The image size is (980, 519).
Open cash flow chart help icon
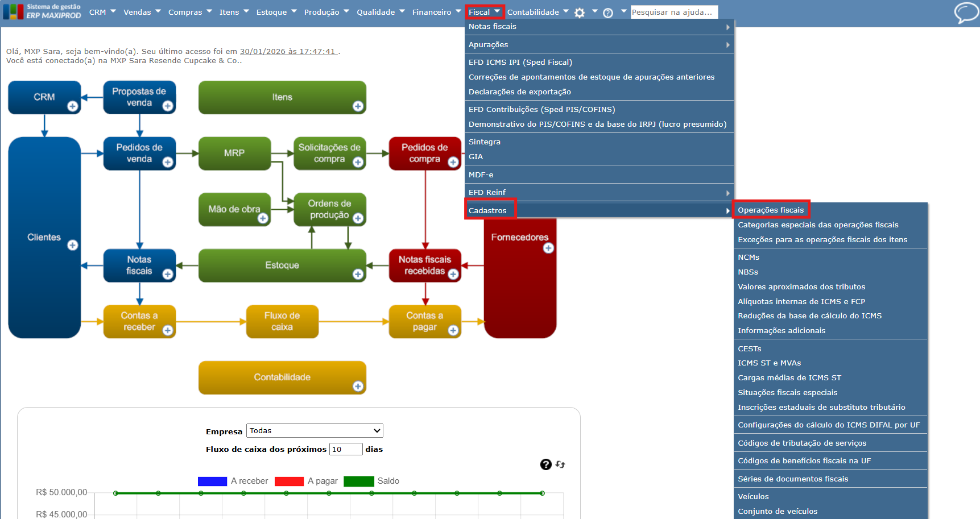click(x=546, y=464)
